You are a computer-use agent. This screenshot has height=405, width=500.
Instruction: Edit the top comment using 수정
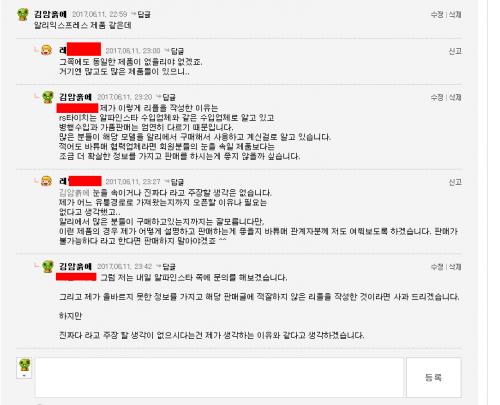437,14
